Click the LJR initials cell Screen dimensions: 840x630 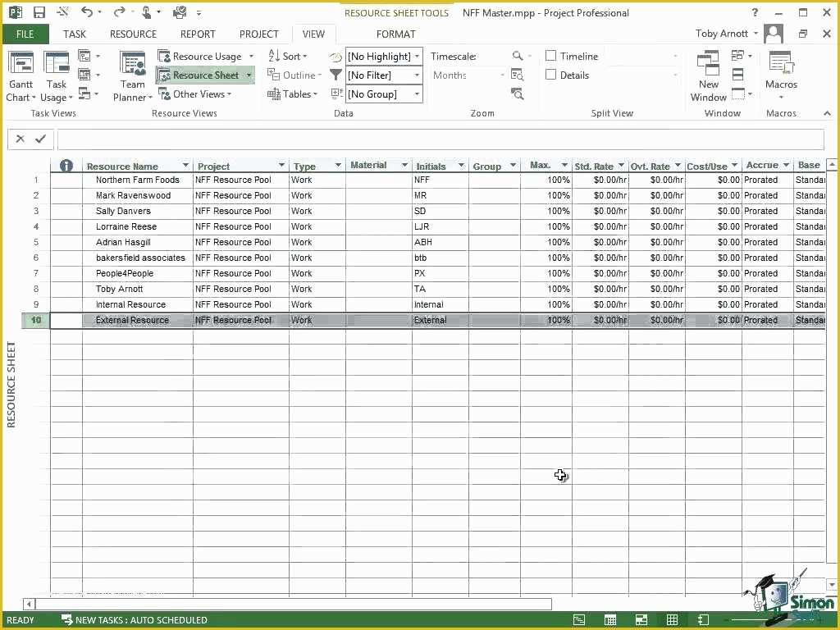[x=441, y=226]
